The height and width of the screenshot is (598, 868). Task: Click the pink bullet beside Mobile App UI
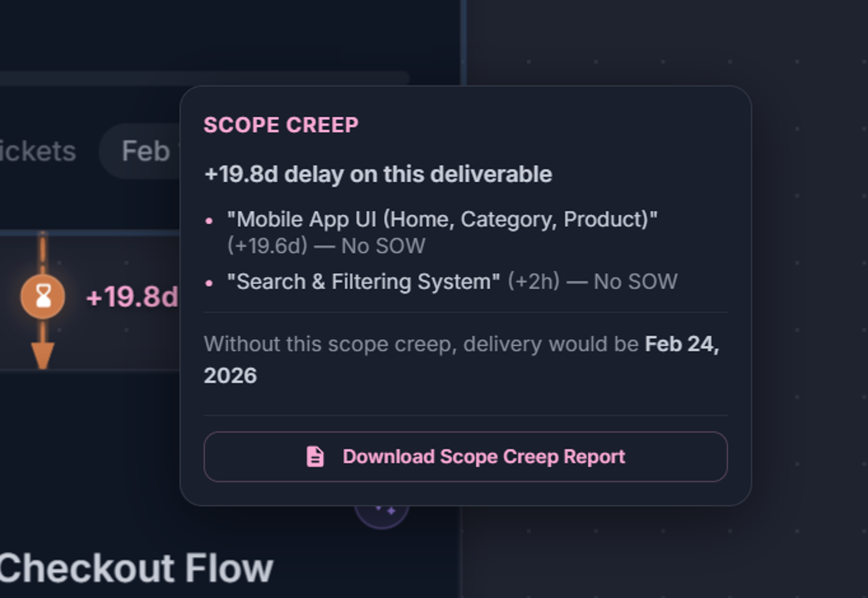[210, 221]
